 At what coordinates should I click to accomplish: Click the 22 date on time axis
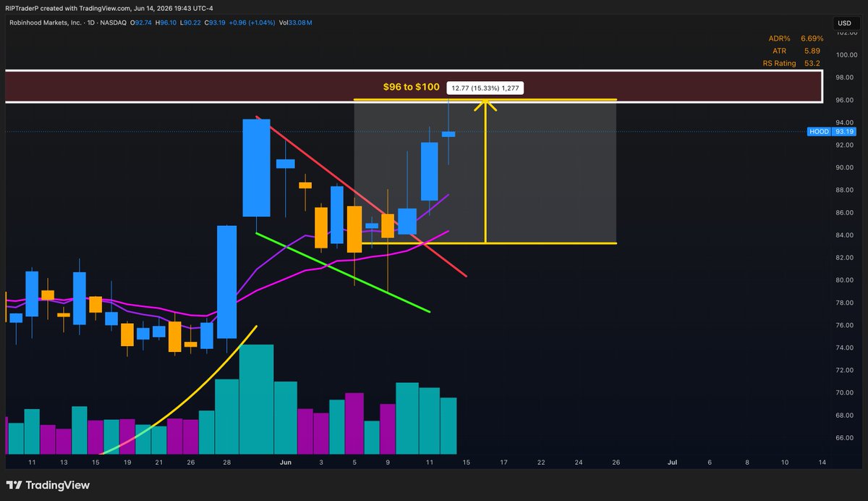(x=541, y=462)
